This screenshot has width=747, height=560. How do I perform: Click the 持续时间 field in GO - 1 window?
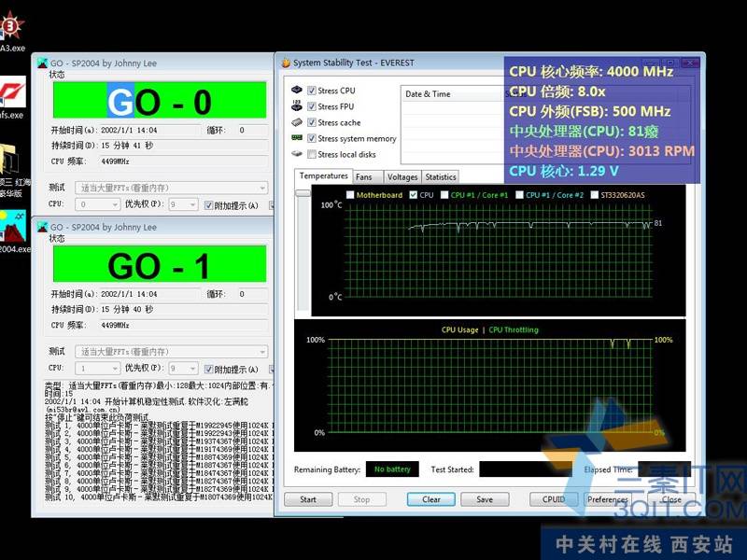point(183,310)
